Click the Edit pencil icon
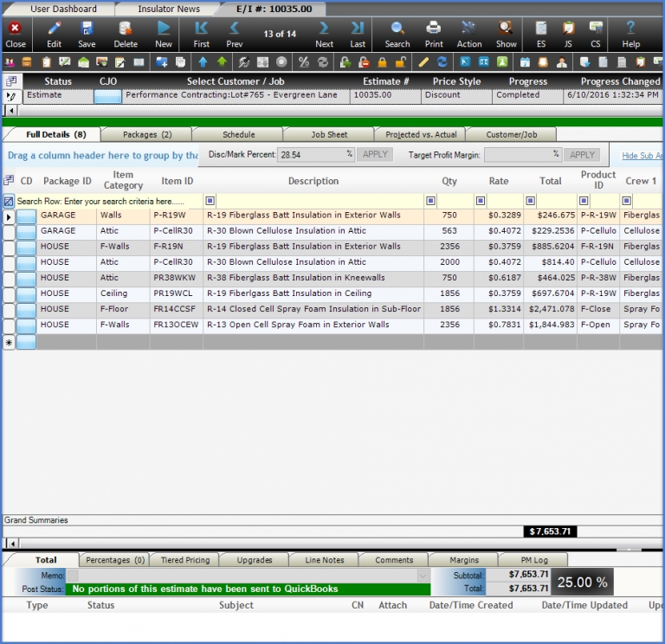The height and width of the screenshot is (644, 665). 54,34
